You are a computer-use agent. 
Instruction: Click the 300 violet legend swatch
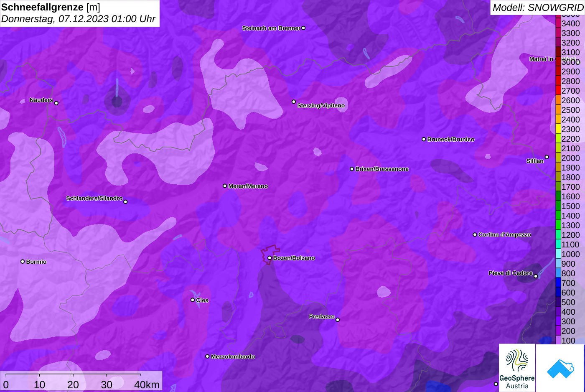(558, 321)
